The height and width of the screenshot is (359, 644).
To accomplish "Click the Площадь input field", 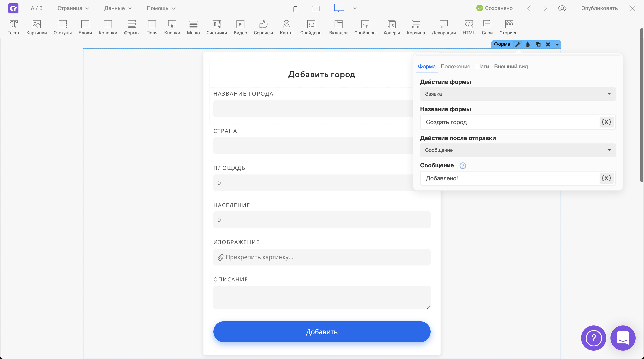I will [313, 183].
